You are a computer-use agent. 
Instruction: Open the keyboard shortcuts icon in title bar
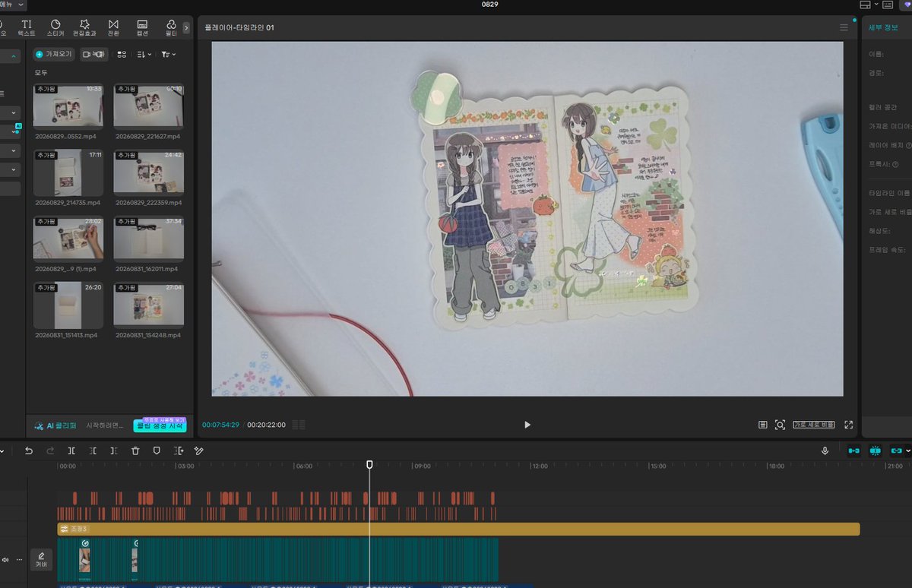pyautogui.click(x=888, y=5)
